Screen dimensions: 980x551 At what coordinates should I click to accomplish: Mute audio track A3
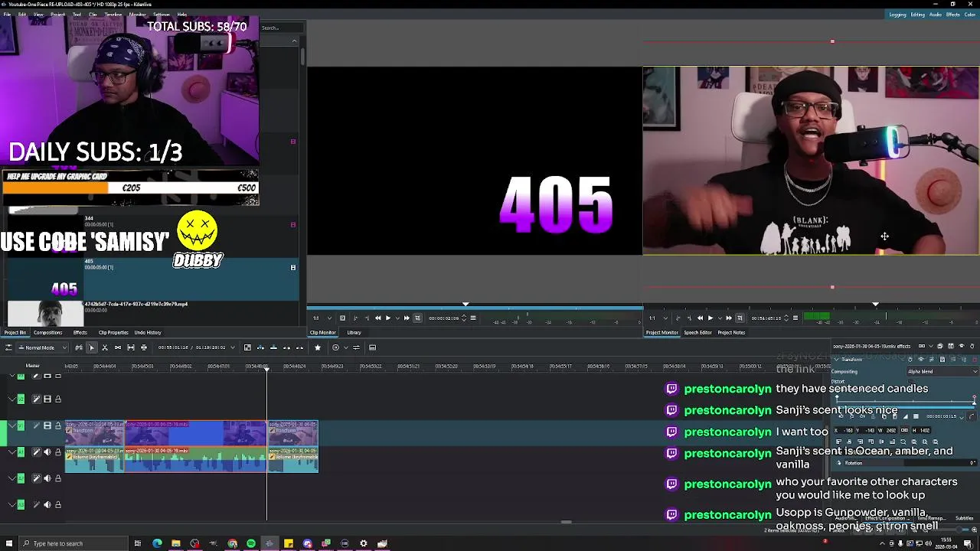[47, 504]
